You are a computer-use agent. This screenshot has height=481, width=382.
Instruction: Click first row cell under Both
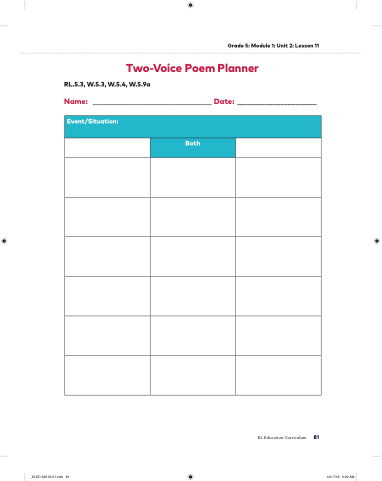point(193,177)
